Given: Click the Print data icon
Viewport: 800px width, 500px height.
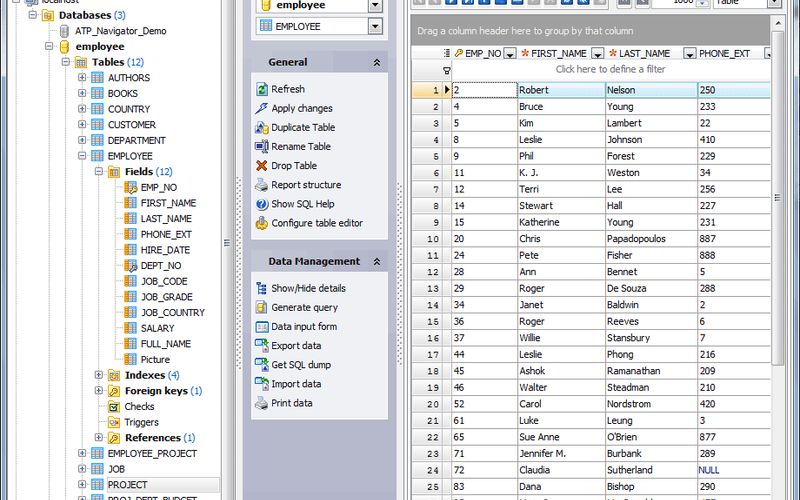Looking at the screenshot, I should (262, 403).
